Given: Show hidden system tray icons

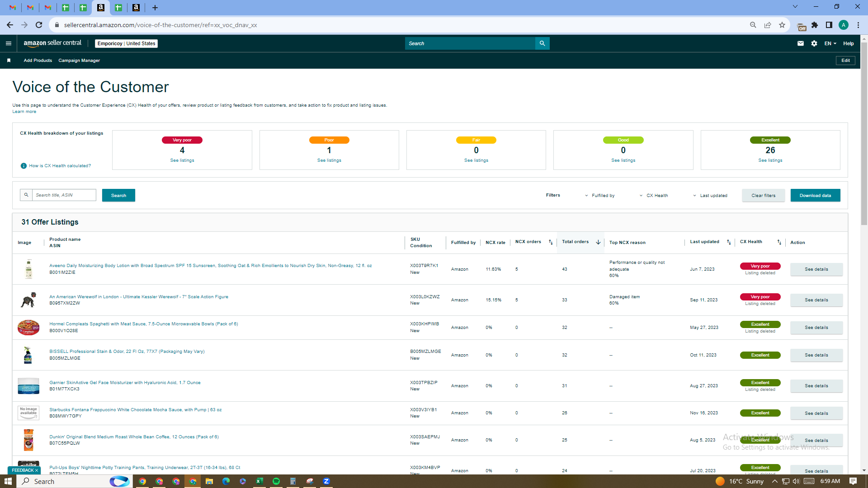Looking at the screenshot, I should point(774,481).
